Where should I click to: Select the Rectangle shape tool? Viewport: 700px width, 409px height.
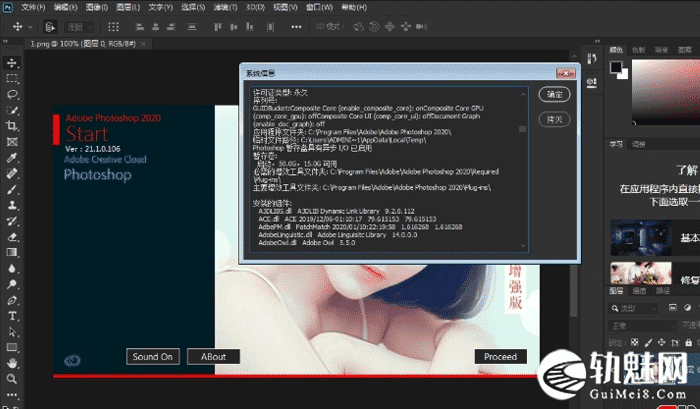coord(12,347)
